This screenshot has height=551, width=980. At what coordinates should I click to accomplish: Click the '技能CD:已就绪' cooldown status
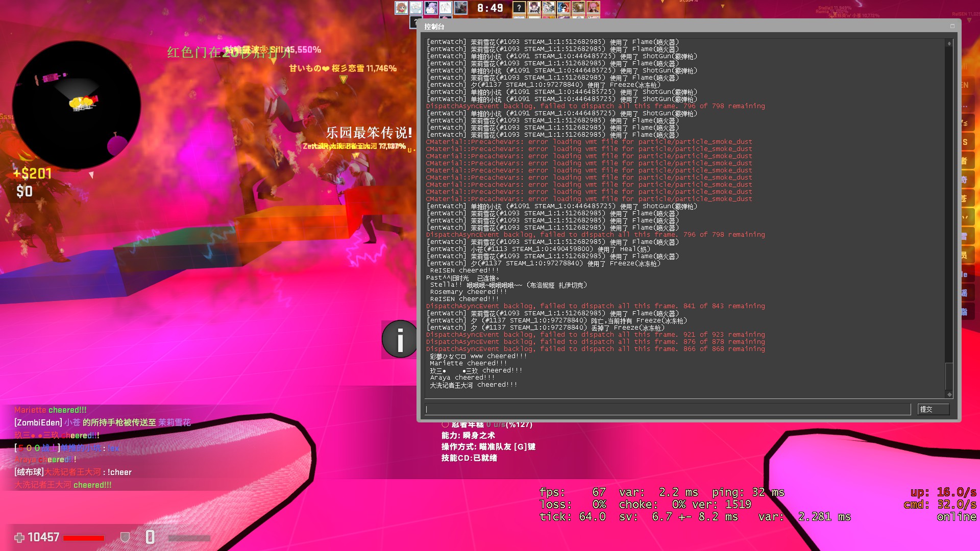[x=469, y=458]
